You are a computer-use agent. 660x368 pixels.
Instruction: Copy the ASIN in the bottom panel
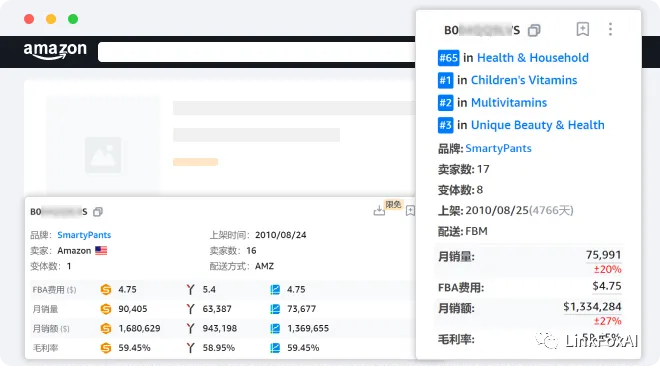point(98,212)
